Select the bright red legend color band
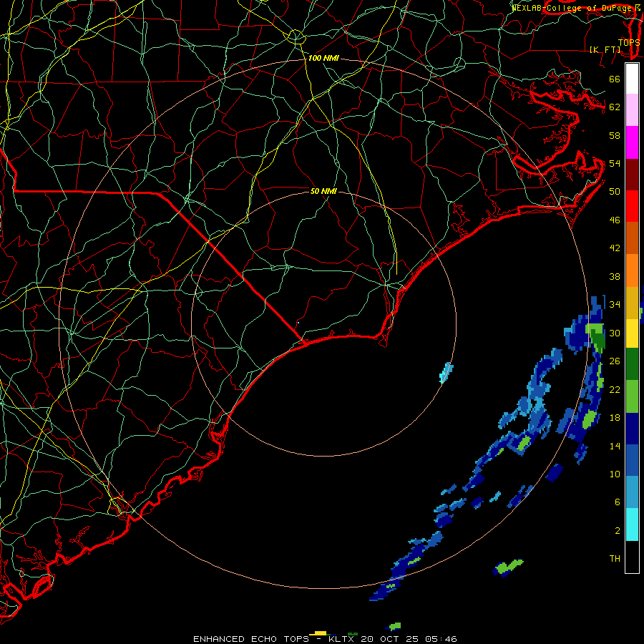 (x=632, y=206)
